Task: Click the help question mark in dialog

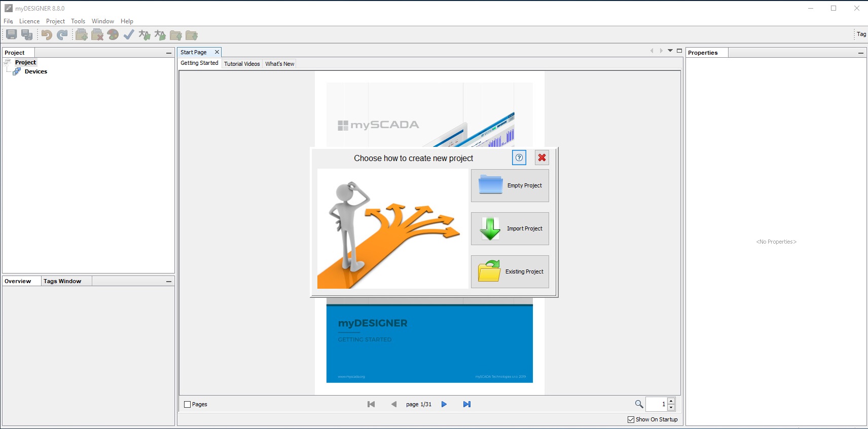Action: [x=519, y=158]
